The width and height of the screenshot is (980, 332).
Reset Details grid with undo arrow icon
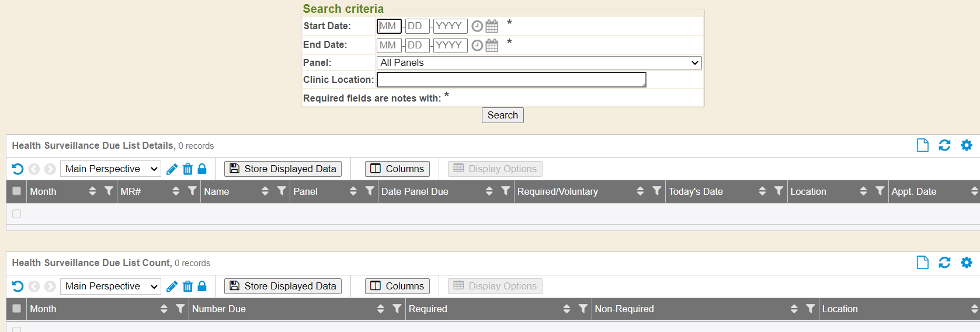coord(18,169)
